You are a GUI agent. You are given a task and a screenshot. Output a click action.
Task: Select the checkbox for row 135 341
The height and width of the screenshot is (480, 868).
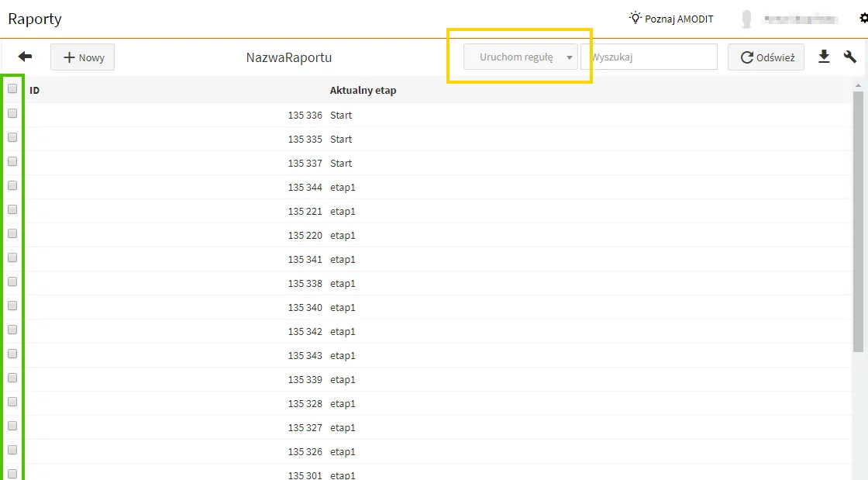12,257
